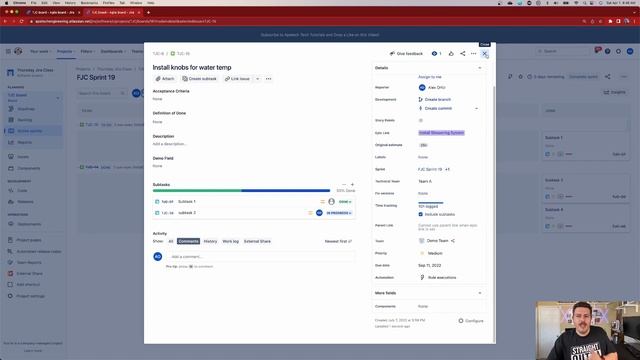Open the more actions menu beside Link issue
This screenshot has height=360, width=640.
coord(269,79)
